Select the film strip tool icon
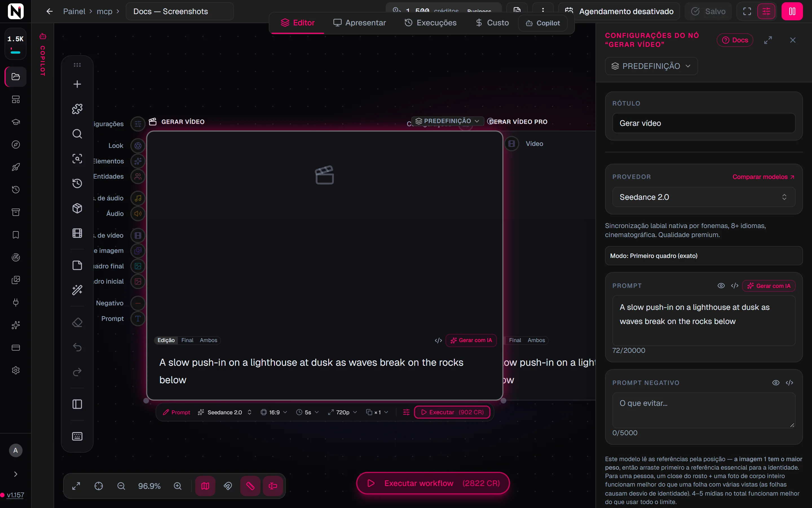The width and height of the screenshot is (812, 508). [77, 233]
